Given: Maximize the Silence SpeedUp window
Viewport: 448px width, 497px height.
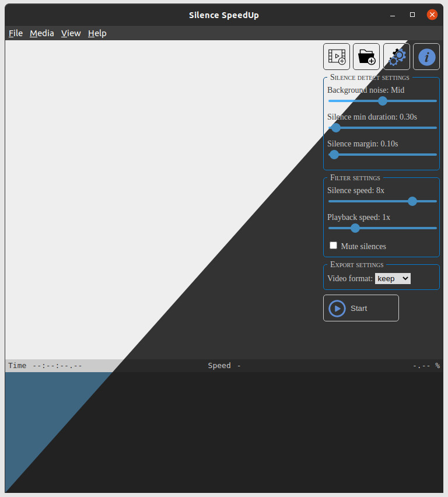Looking at the screenshot, I should [412, 15].
